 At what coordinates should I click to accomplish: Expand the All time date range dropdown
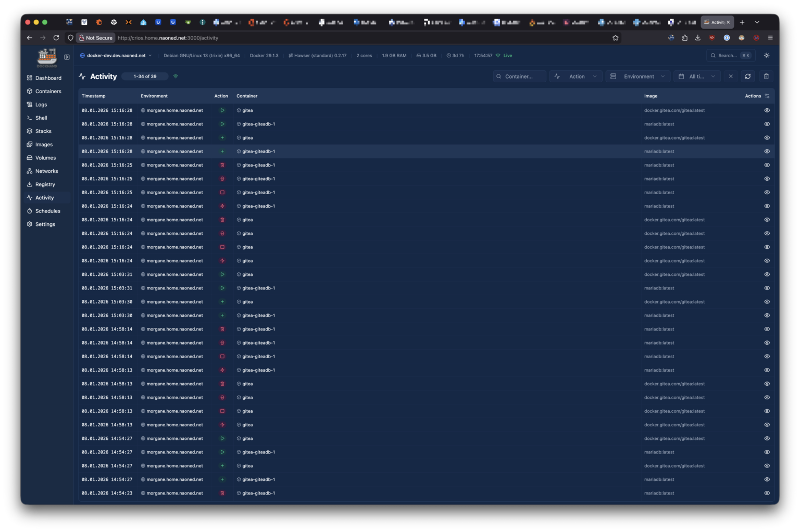(697, 77)
